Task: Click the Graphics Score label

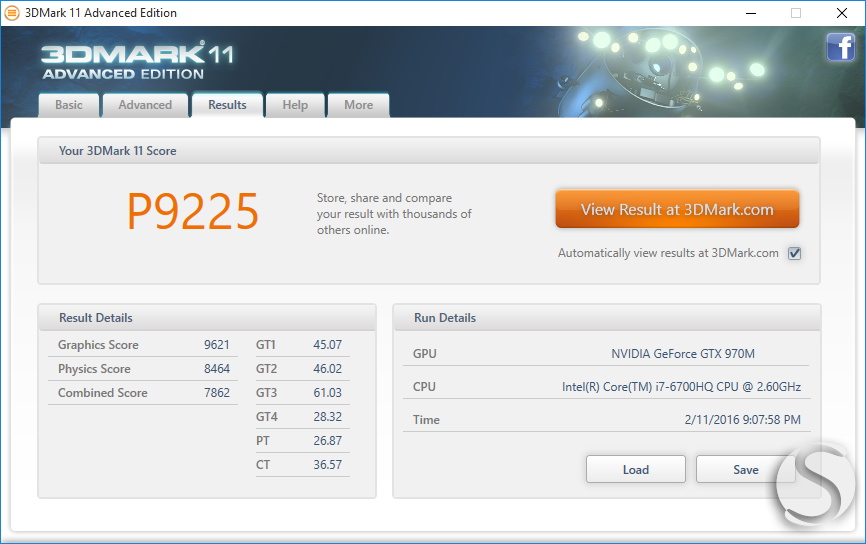Action: click(98, 345)
